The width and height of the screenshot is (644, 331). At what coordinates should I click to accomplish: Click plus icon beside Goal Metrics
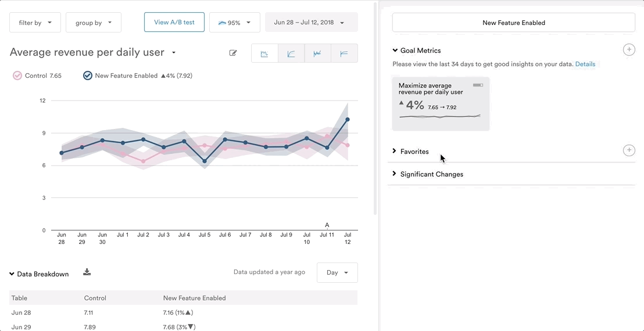click(x=629, y=50)
